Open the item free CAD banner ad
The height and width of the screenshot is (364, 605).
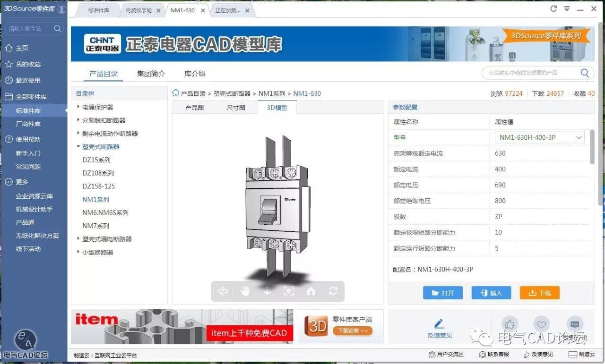click(182, 326)
